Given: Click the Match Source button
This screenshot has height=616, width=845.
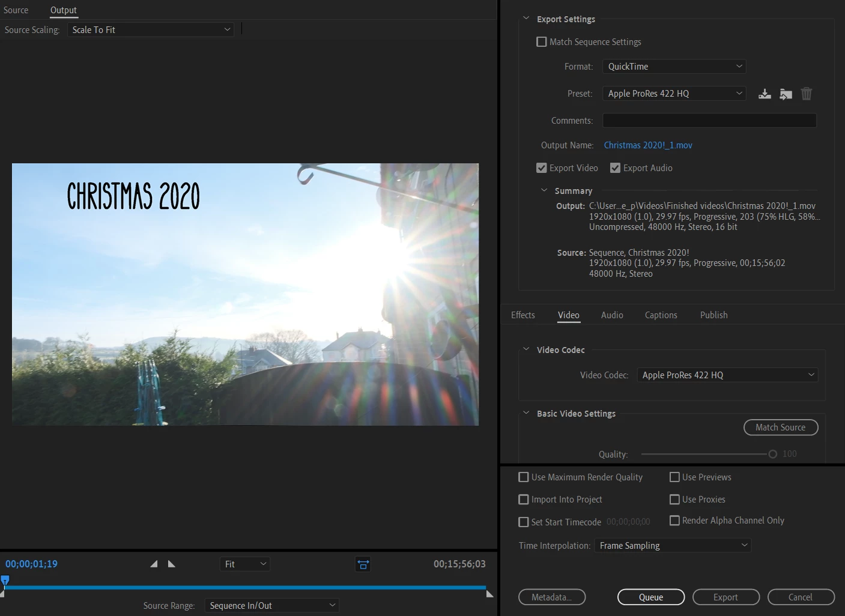Looking at the screenshot, I should click(781, 427).
